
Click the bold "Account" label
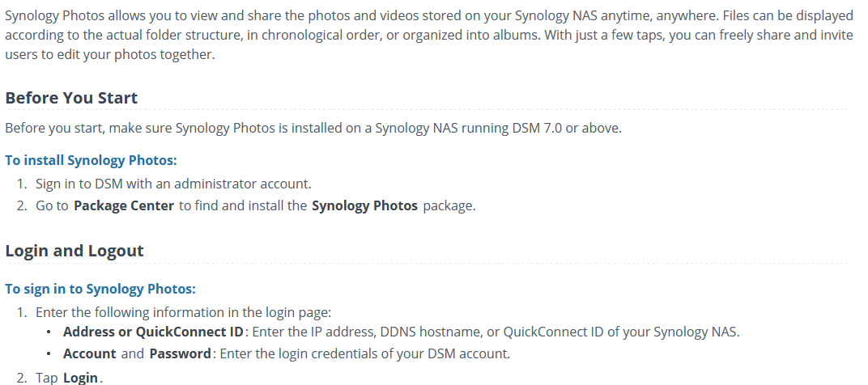89,353
